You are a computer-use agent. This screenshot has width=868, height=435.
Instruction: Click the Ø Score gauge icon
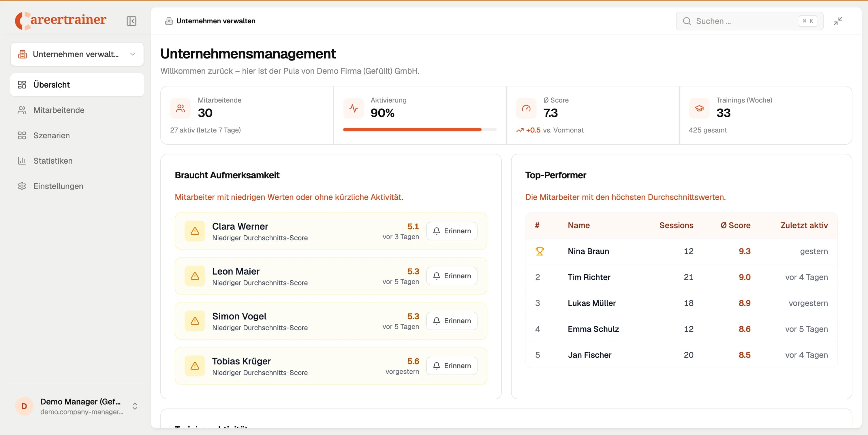coord(526,108)
